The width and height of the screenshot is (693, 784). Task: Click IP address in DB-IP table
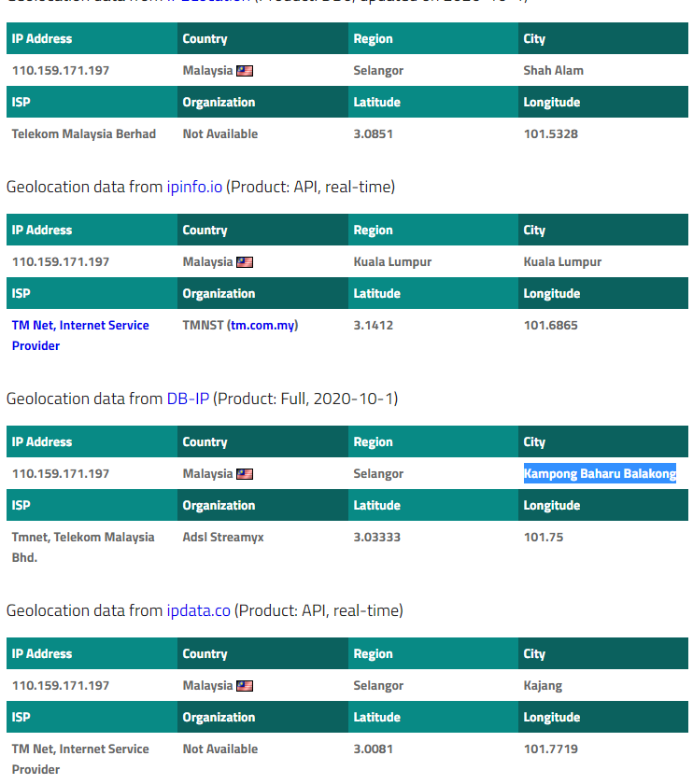(61, 473)
